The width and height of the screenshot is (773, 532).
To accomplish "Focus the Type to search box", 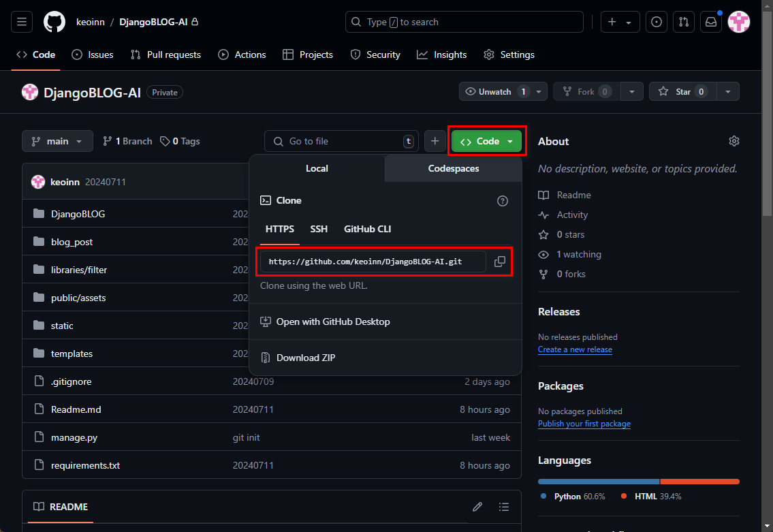I will (x=464, y=22).
